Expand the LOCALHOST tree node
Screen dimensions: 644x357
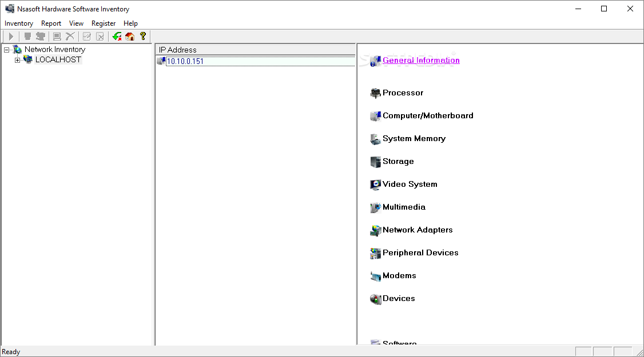tap(17, 60)
